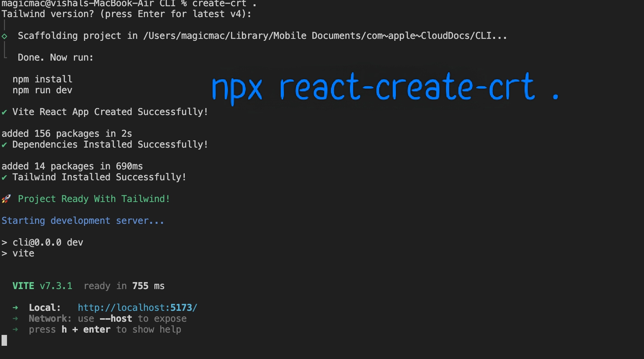Click the rocket emoji before Project Ready
This screenshot has height=359, width=644.
tap(6, 199)
